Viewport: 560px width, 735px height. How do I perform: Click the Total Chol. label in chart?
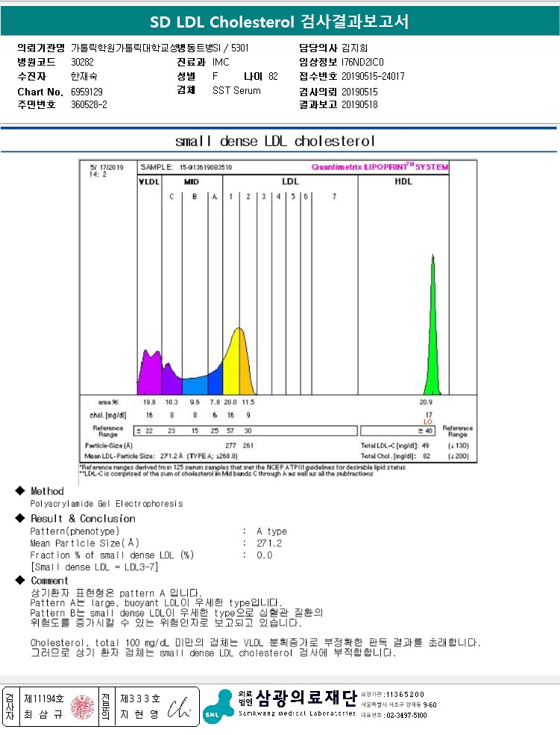pos(388,456)
